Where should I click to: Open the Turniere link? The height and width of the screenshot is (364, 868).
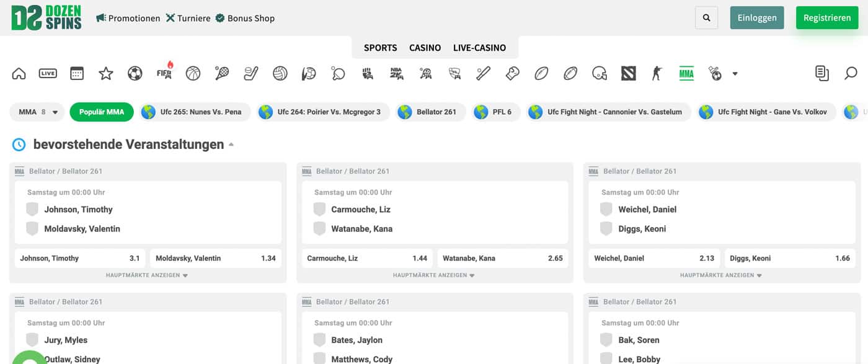(x=188, y=18)
